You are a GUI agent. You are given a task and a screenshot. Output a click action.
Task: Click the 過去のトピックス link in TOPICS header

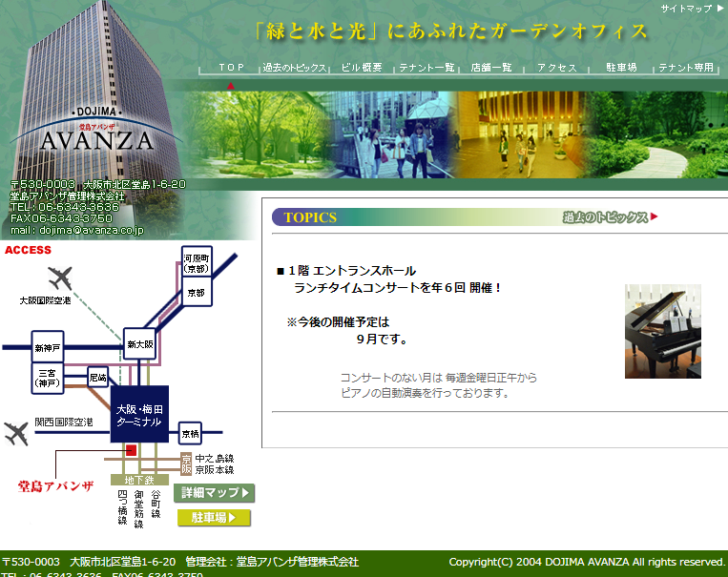pos(610,216)
